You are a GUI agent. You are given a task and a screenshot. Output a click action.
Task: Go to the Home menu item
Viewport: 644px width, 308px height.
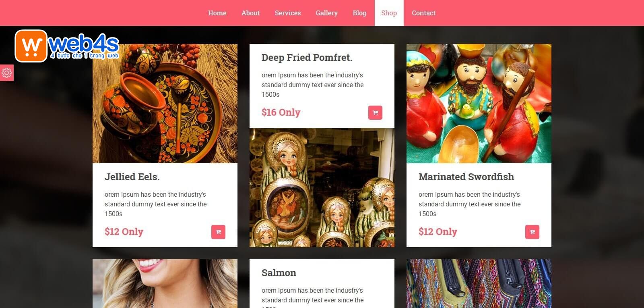click(217, 13)
